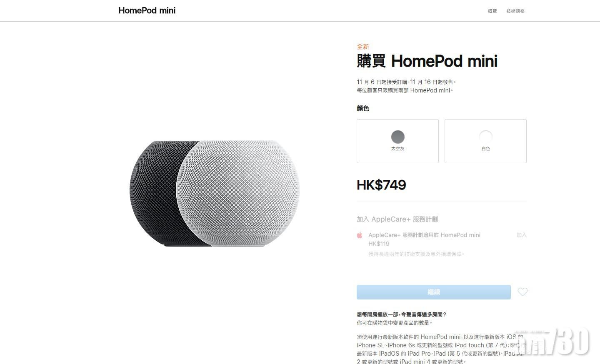The image size is (600, 364).
Task: Select the 白色 color option box
Action: tap(485, 141)
